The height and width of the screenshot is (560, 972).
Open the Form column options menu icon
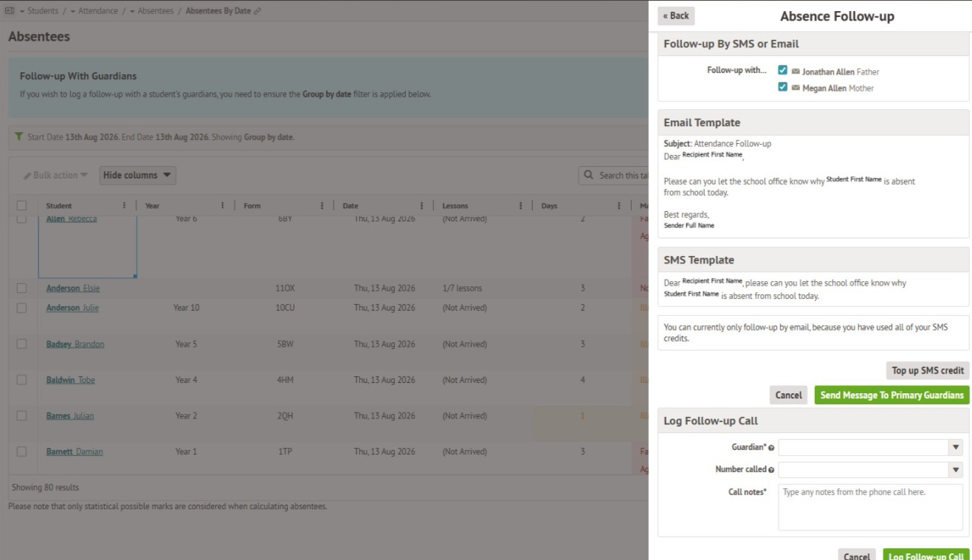click(x=323, y=206)
